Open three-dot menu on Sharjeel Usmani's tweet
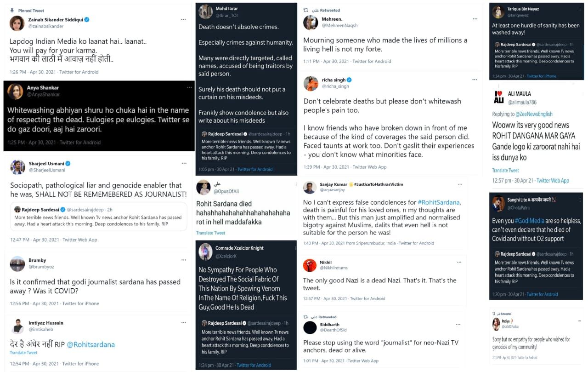The width and height of the screenshot is (588, 372). (184, 163)
